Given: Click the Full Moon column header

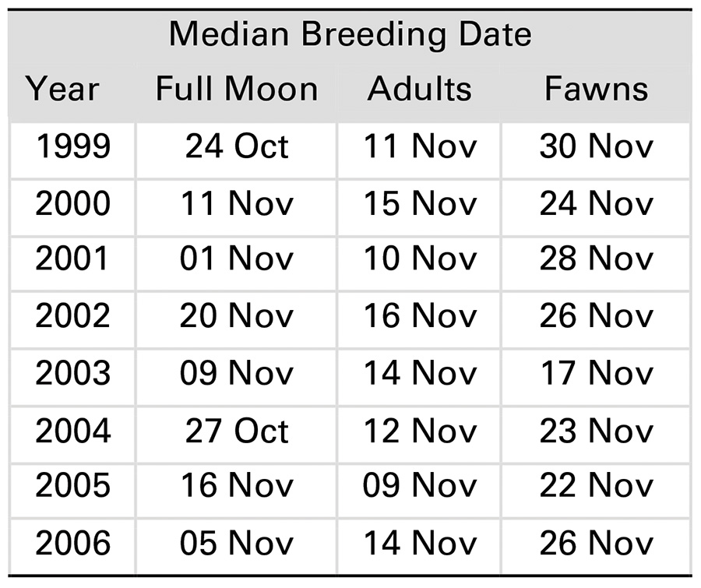Looking at the screenshot, I should click(x=237, y=89).
